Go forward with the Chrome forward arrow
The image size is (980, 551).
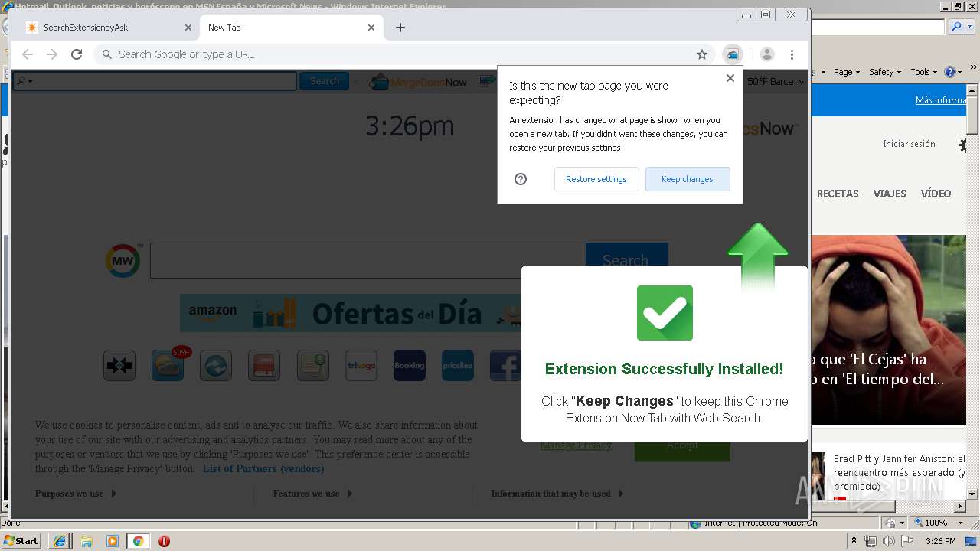coord(52,54)
